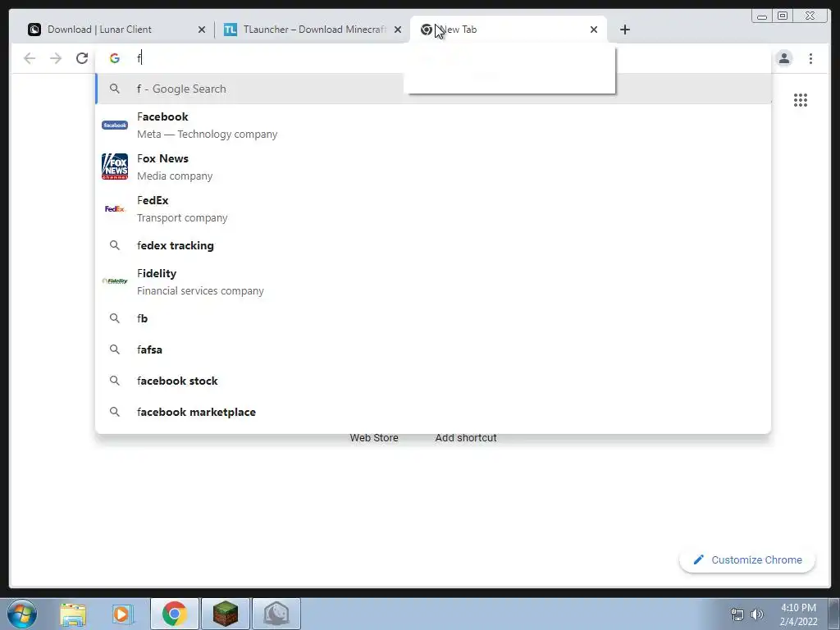The height and width of the screenshot is (630, 840).
Task: Click the FedEx logo icon
Action: pos(115,209)
